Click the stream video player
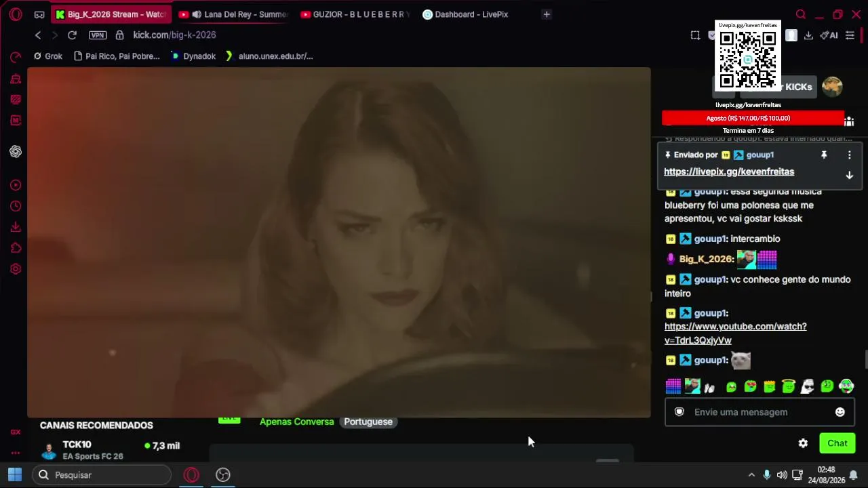The width and height of the screenshot is (868, 488). (x=339, y=242)
